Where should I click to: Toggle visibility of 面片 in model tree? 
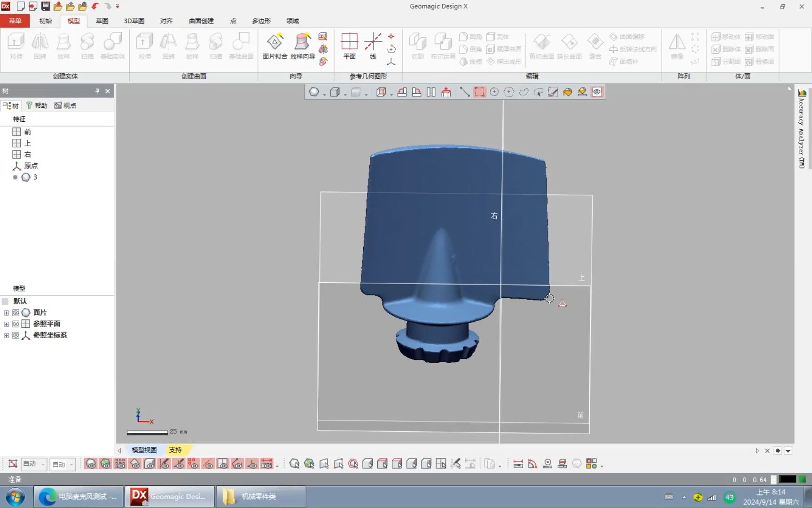pyautogui.click(x=16, y=312)
